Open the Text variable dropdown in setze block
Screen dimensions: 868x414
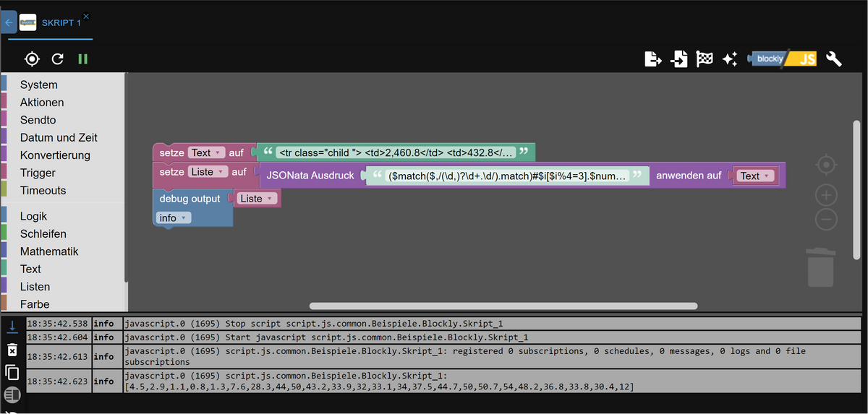(206, 152)
